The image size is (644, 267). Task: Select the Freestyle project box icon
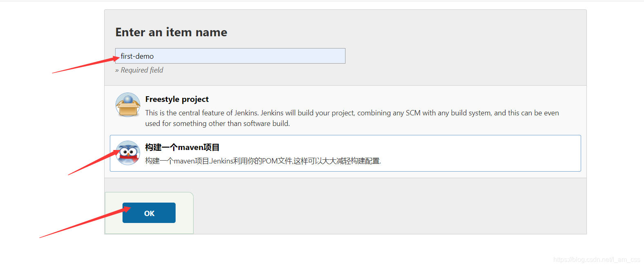pos(128,105)
